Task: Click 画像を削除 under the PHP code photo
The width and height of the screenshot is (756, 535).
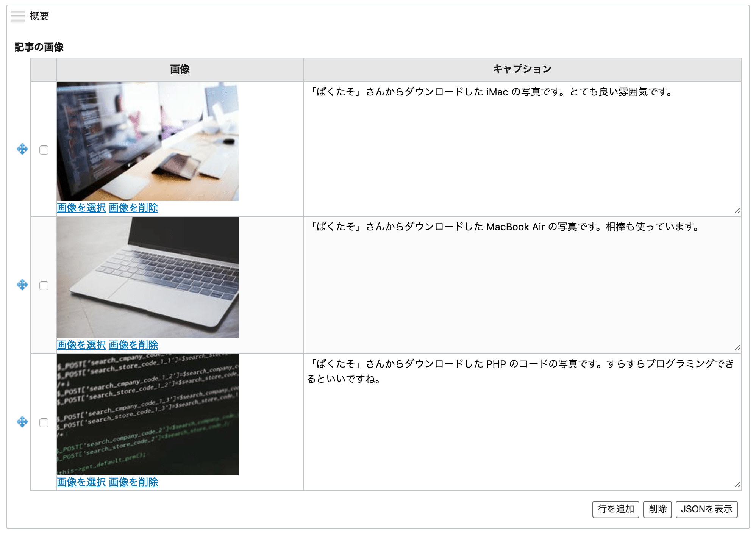Action: click(x=133, y=482)
